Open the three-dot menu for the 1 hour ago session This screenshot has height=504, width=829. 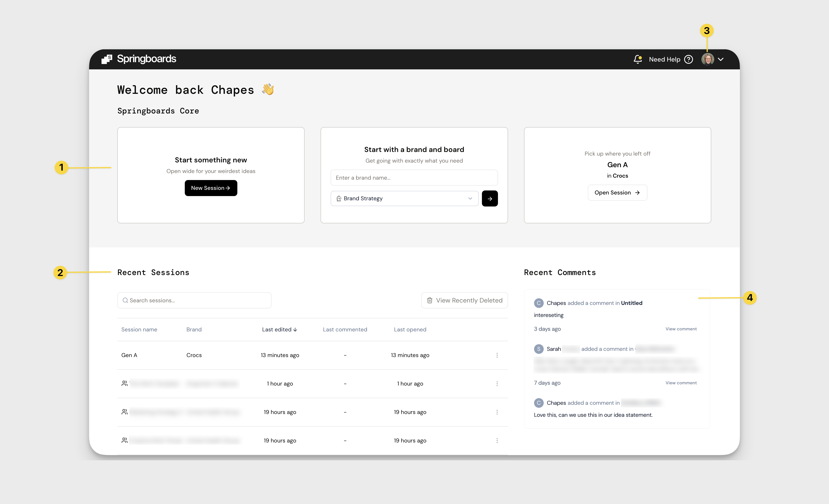pos(497,384)
